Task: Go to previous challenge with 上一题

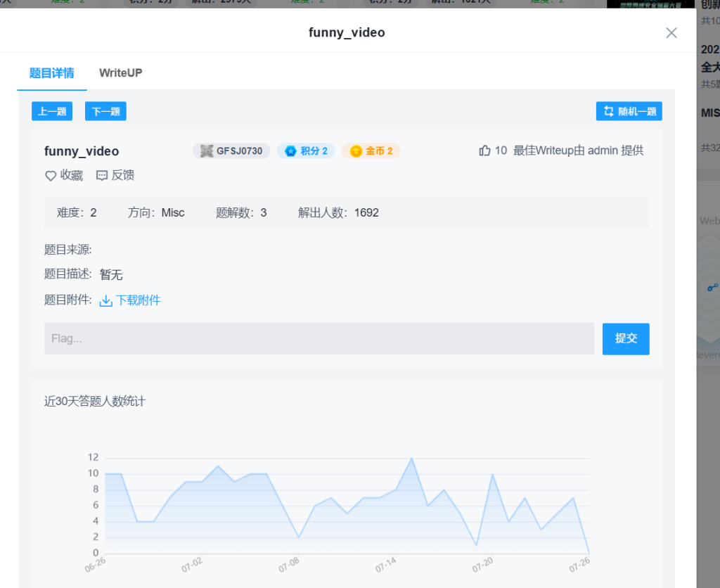Action: (x=52, y=111)
